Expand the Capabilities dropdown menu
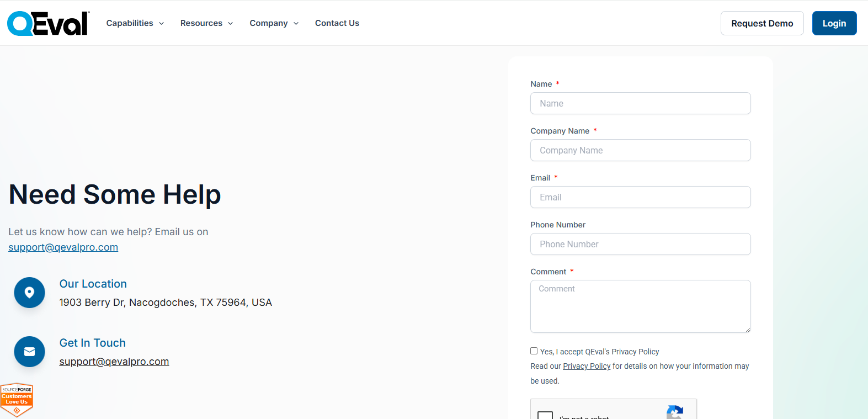 click(135, 23)
